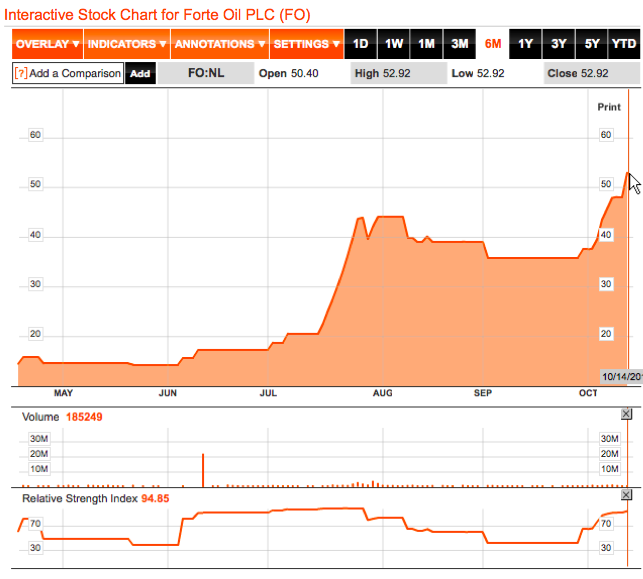Click the Print link on chart
Image resolution: width=643 pixels, height=579 pixels.
coord(609,107)
